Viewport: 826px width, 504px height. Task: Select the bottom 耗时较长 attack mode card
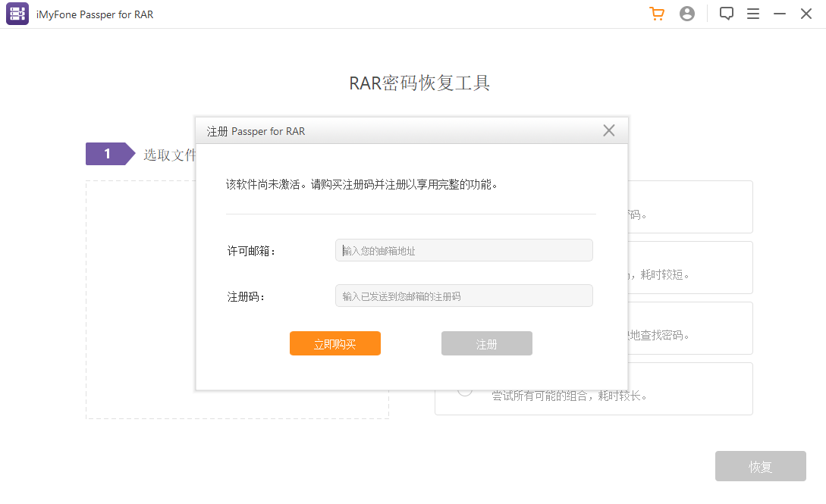coord(683,388)
